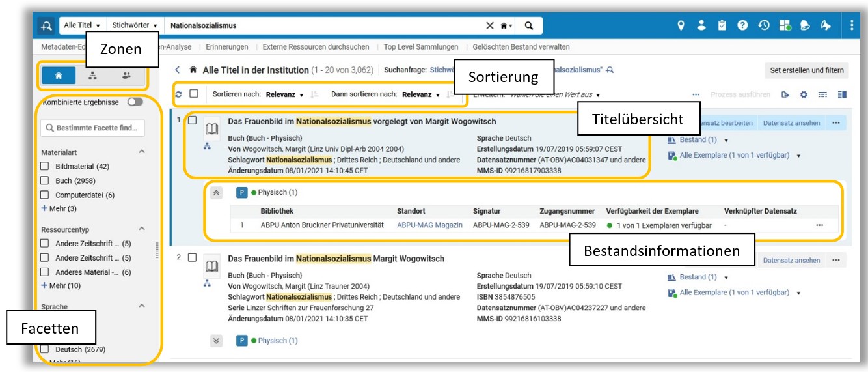Select the Network zone tab
This screenshot has height=372, width=868.
click(x=92, y=76)
